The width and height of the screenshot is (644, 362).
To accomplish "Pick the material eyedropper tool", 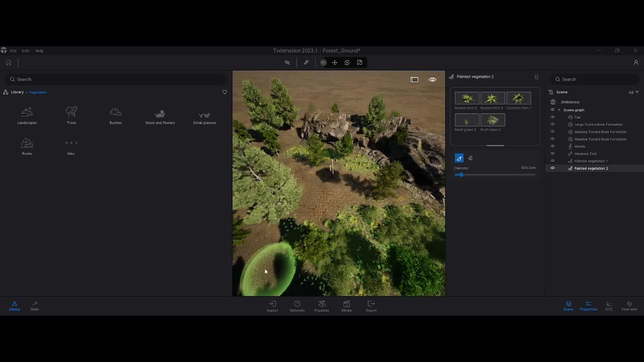I will pos(306,63).
